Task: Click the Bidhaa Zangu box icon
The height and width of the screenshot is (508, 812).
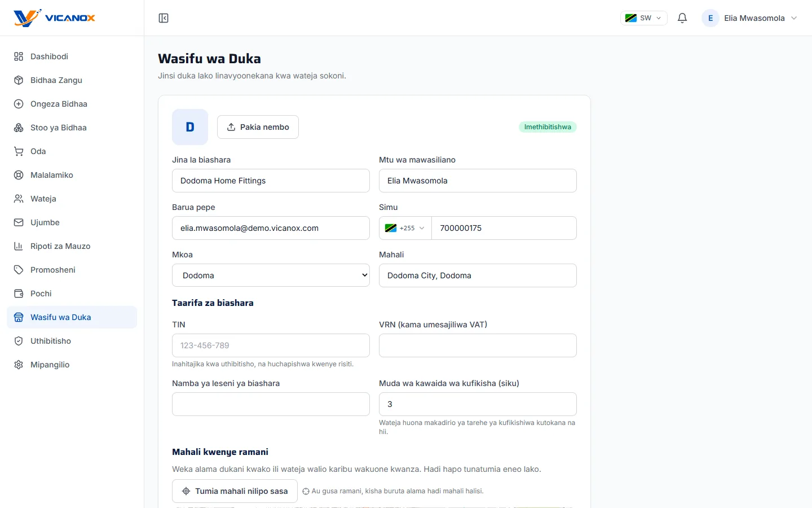Action: coord(19,80)
